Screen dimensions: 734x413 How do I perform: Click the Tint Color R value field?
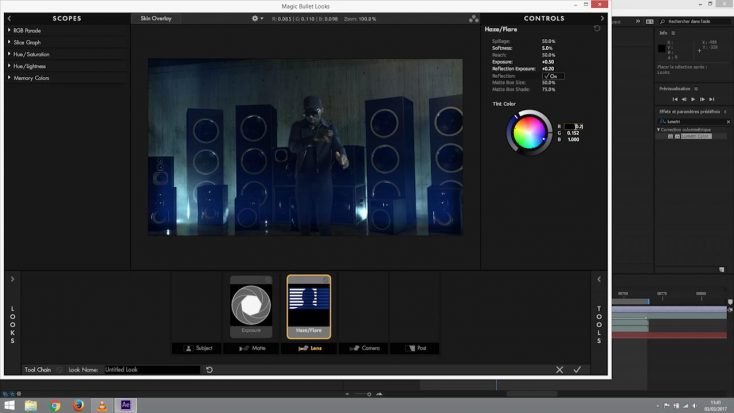(574, 126)
